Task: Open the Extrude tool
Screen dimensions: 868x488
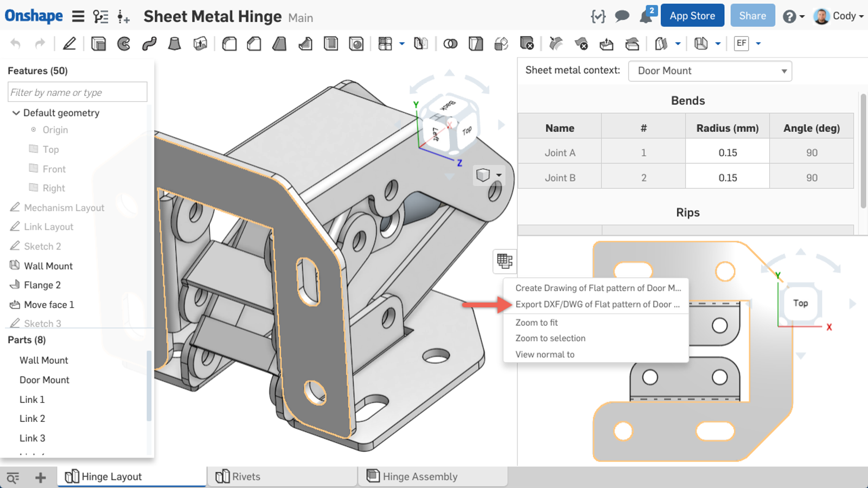Action: (x=99, y=43)
